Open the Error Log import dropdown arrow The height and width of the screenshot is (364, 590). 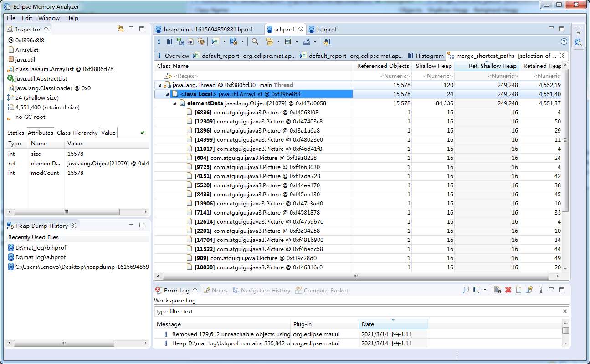pos(485,290)
